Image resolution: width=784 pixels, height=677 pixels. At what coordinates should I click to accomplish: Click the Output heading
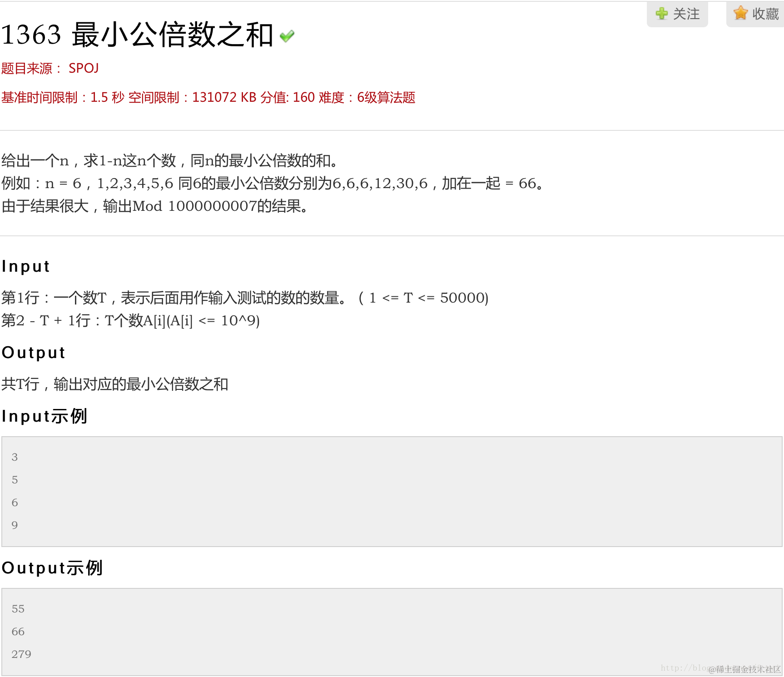(34, 353)
